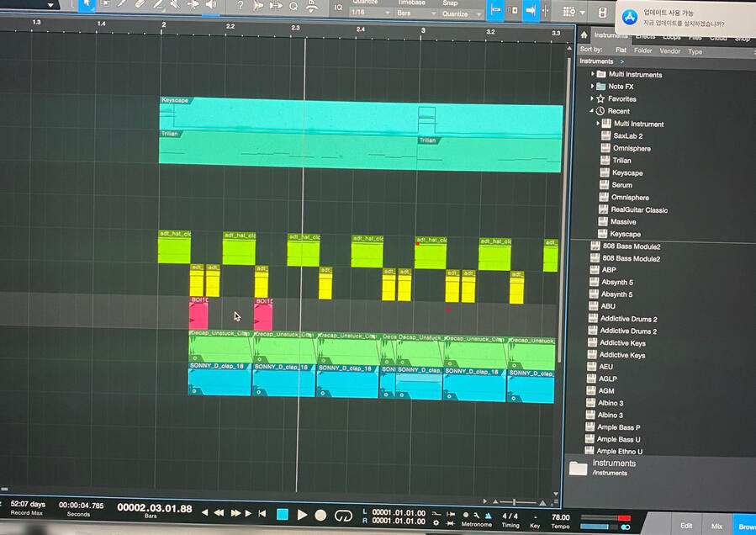Open the Edit view button
756x535 pixels.
[x=686, y=525]
